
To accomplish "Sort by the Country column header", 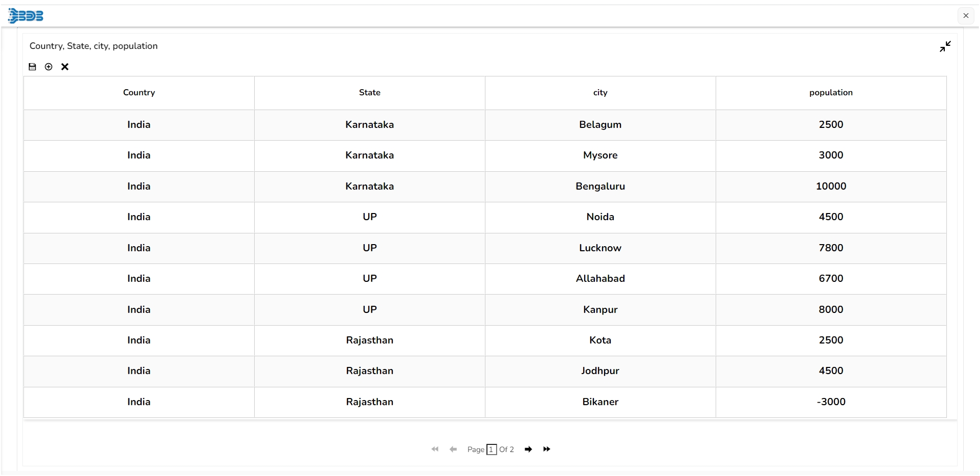I will tap(139, 93).
